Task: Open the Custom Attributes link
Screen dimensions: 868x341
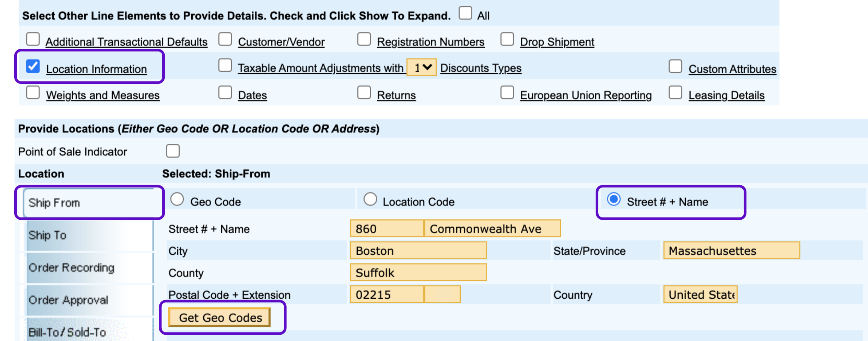Action: [732, 69]
